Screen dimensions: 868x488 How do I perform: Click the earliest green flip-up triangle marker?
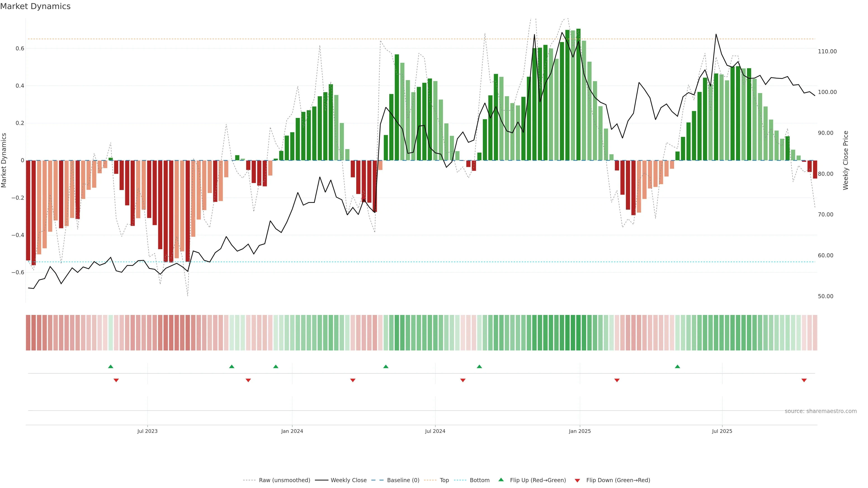(x=111, y=366)
